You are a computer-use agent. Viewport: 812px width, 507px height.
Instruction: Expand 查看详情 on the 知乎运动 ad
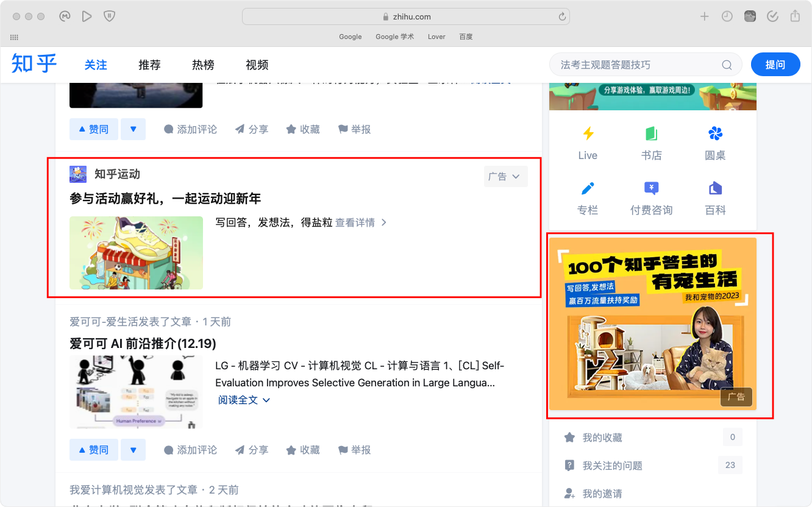click(x=361, y=223)
